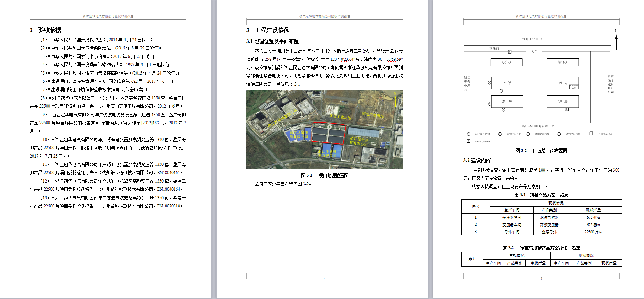
Task: Click "叠层母排" cell in table 3-1
Action: pos(549,232)
